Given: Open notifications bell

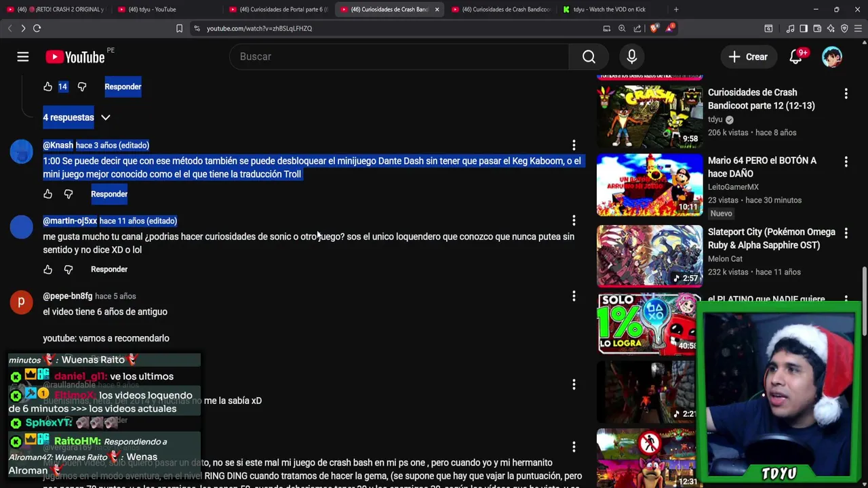Looking at the screenshot, I should [x=796, y=57].
